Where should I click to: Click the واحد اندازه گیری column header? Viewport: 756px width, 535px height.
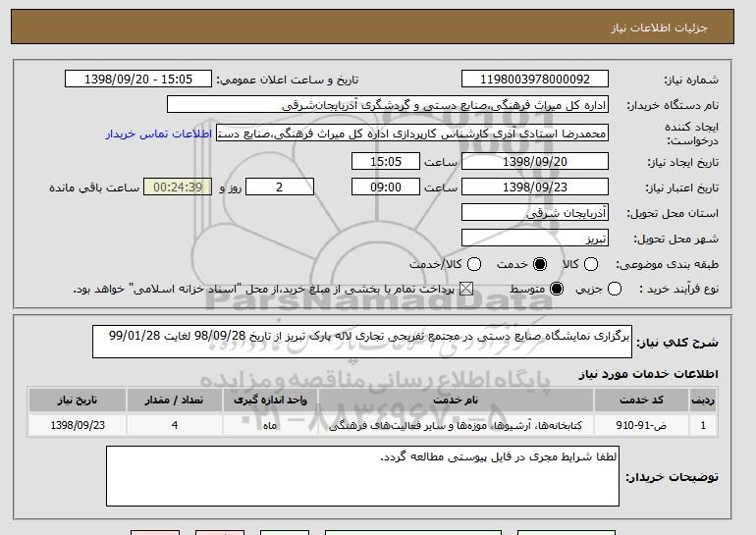(270, 401)
